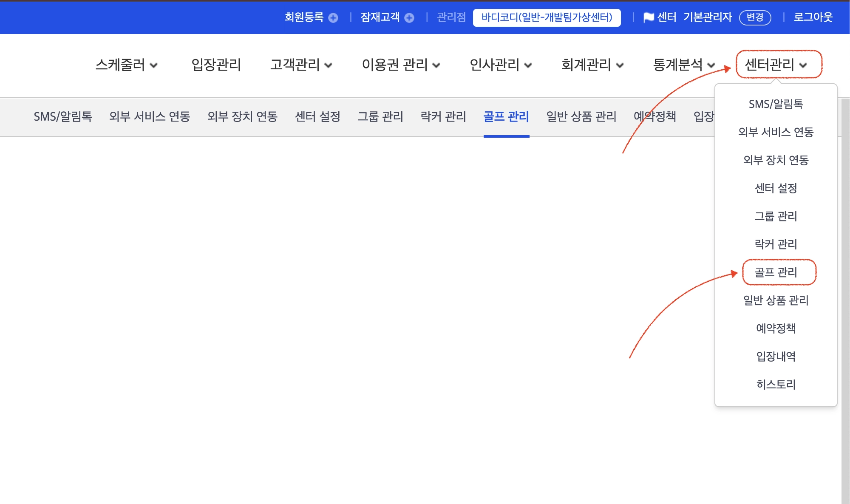Click the plus icon beside 잠재고객

[x=409, y=18]
